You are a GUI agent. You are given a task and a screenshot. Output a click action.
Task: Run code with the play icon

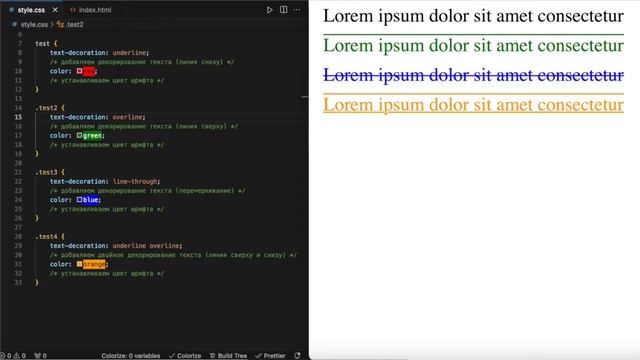[269, 10]
